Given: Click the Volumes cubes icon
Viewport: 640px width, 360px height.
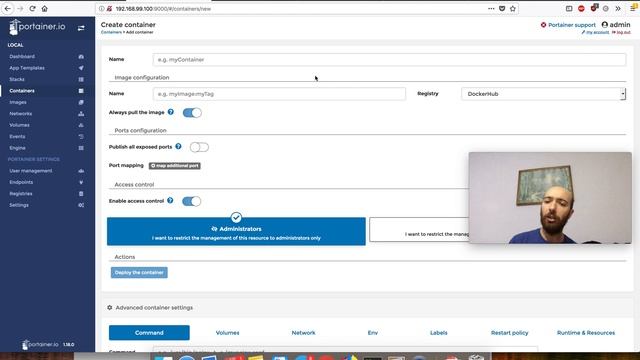Looking at the screenshot, I should tap(81, 125).
